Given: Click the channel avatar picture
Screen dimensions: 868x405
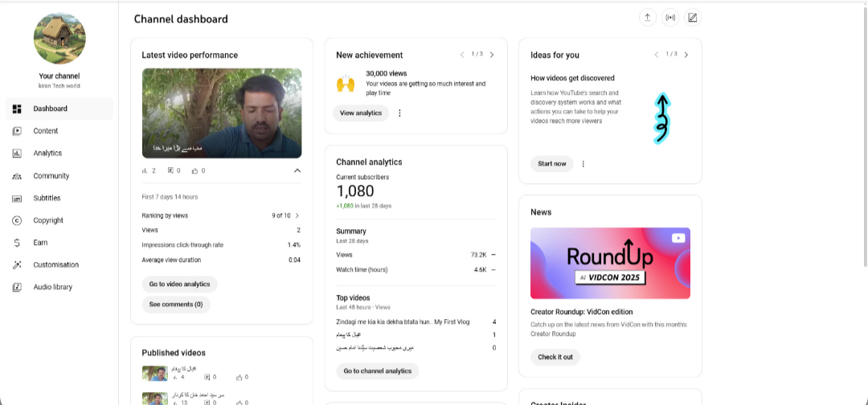Looking at the screenshot, I should (x=59, y=39).
